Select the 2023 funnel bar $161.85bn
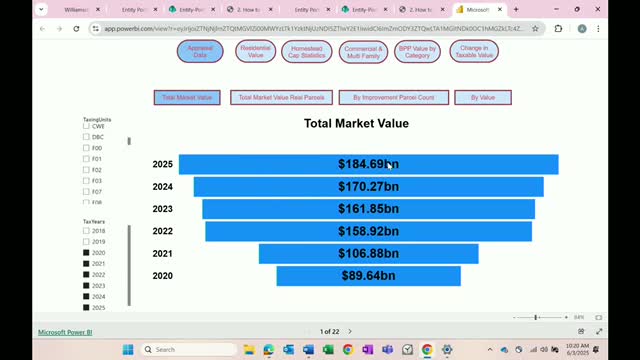 (x=369, y=209)
